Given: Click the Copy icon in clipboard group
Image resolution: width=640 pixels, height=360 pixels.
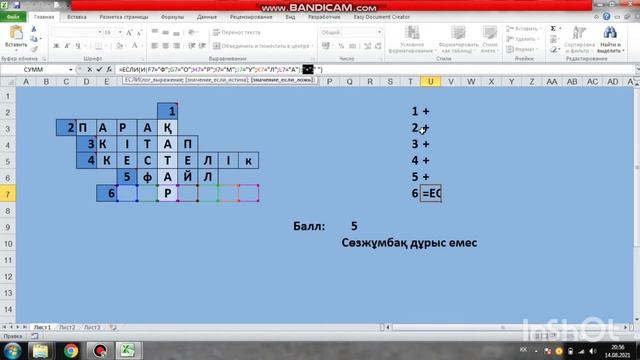Looking at the screenshot, I should [x=34, y=39].
